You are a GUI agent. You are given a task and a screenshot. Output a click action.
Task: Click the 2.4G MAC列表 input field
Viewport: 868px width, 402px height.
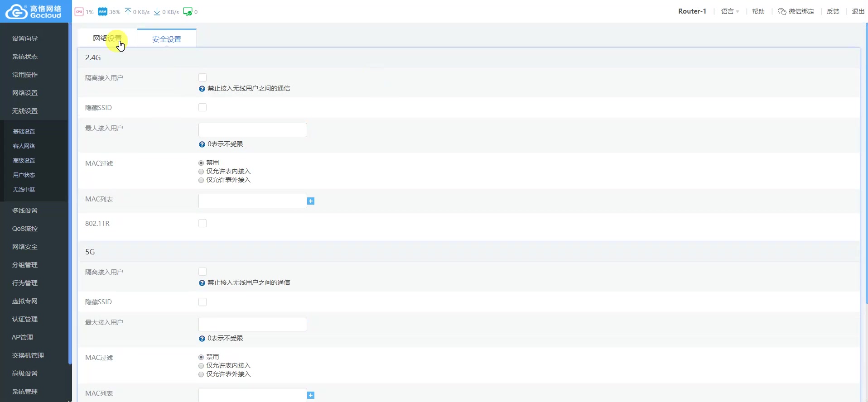coord(253,201)
